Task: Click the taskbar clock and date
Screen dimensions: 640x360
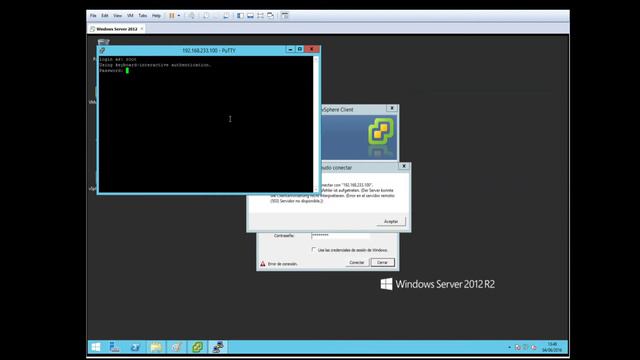Action: (x=552, y=347)
